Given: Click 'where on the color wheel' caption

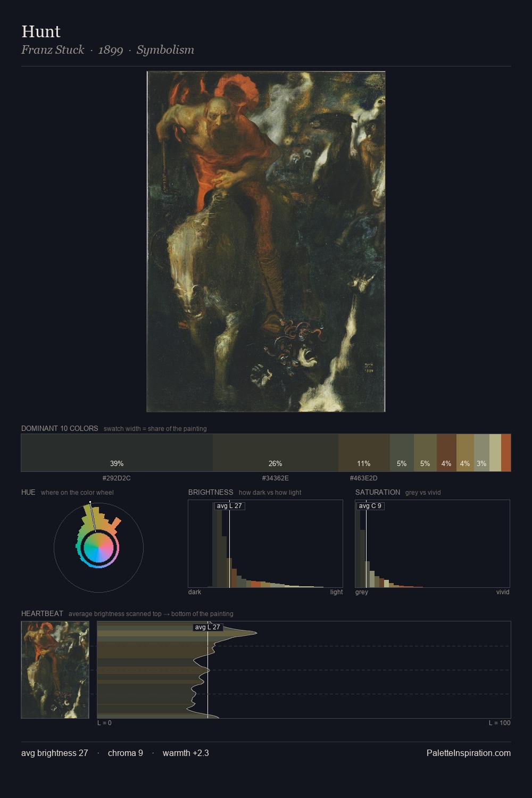Looking at the screenshot, I should pos(77,493).
